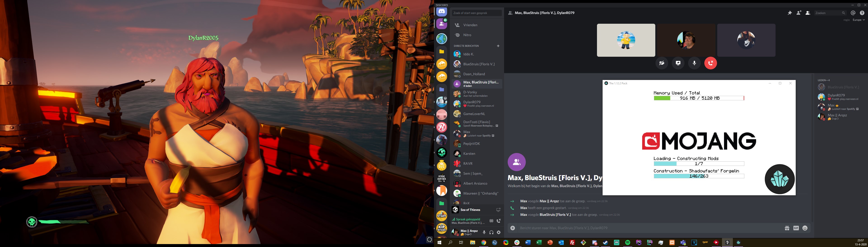Open the Vrienden tab
The height and width of the screenshot is (247, 868).
[470, 25]
